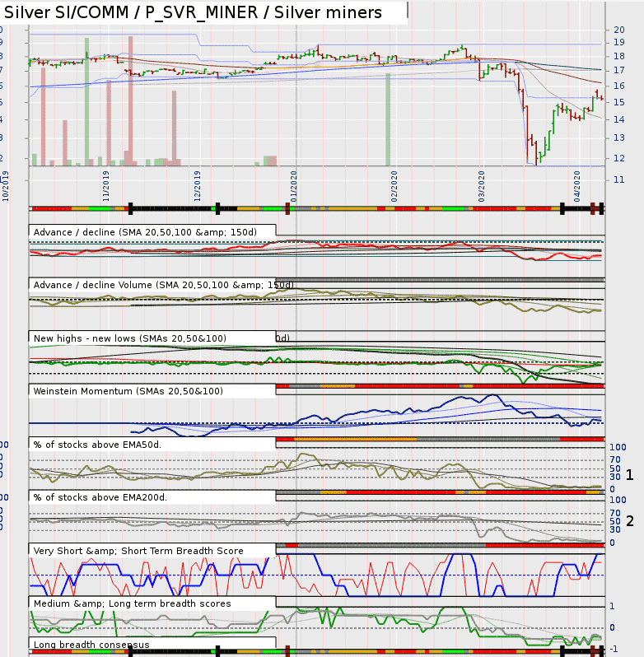The height and width of the screenshot is (657, 644).
Task: Click the 02/2020 date axis label
Action: [x=394, y=186]
